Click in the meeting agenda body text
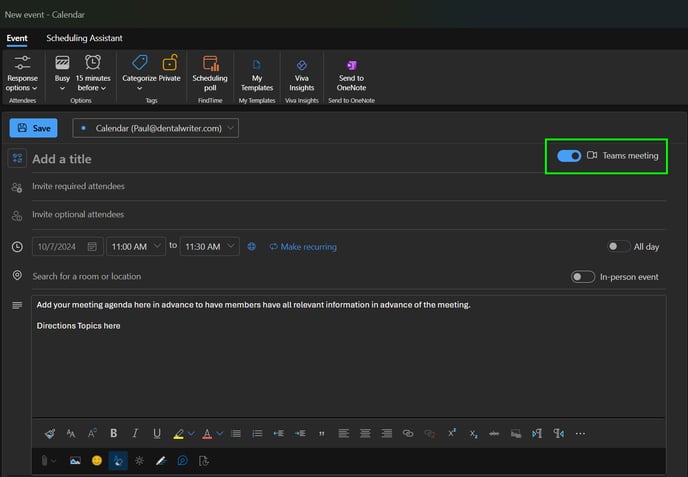Viewport: 688px width, 477px height. click(x=349, y=355)
